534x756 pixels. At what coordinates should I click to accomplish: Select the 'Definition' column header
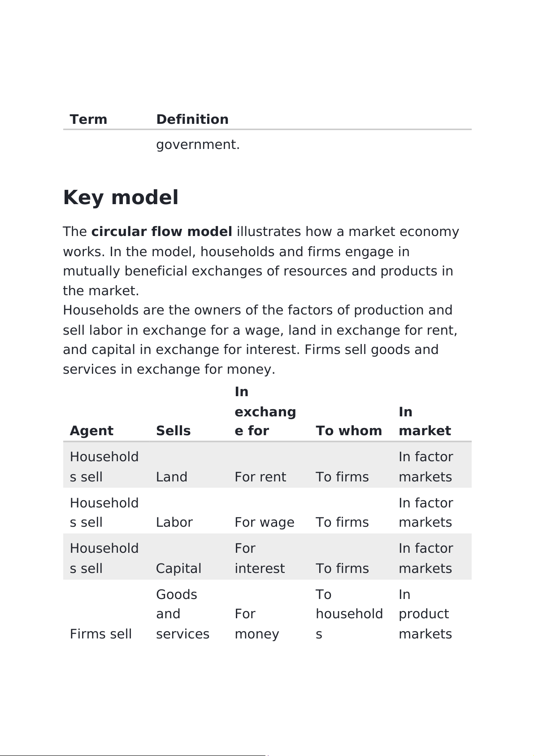click(x=192, y=119)
